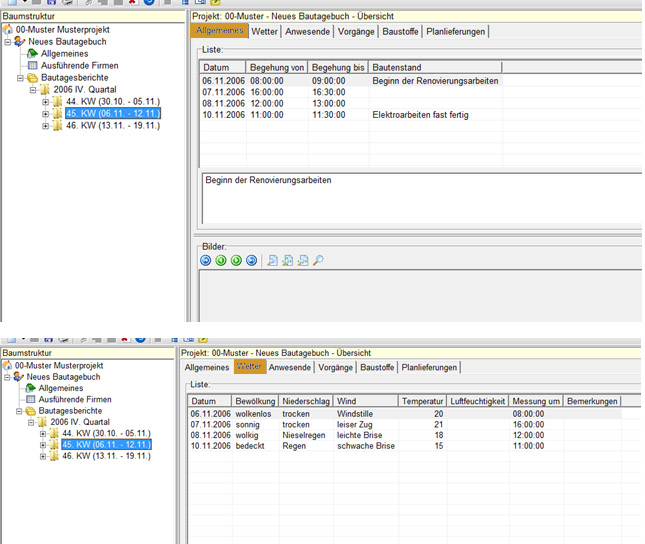Collapse Neues Bautagebuch node in lower tree
The image size is (645, 544).
tap(7, 377)
